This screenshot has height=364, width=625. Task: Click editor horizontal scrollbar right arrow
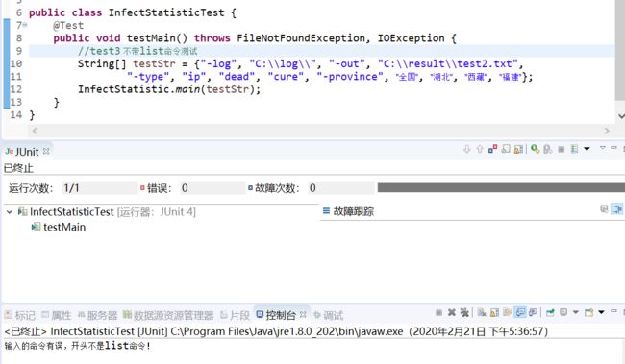[607, 131]
